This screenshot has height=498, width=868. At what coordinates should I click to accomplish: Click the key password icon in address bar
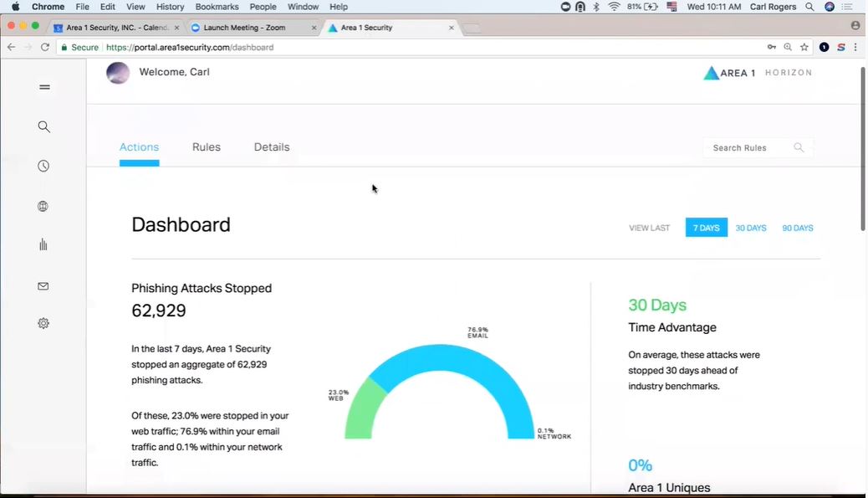771,47
